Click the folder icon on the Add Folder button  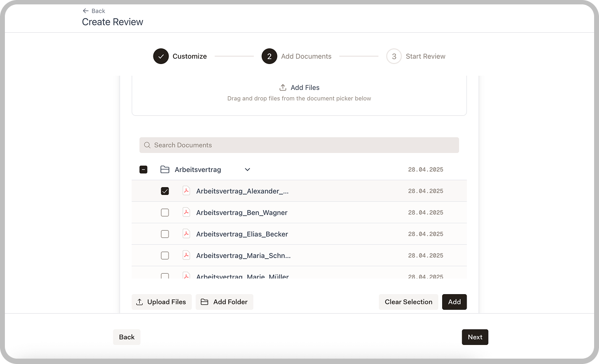coord(205,302)
